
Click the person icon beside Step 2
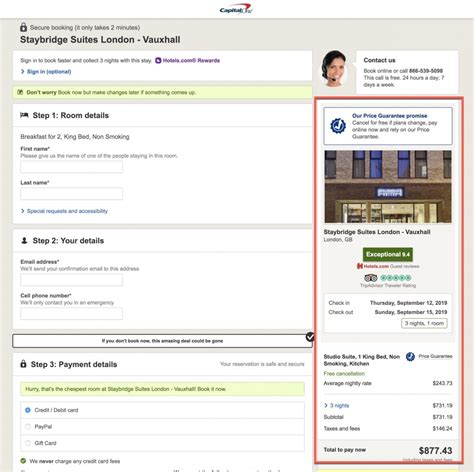(24, 240)
